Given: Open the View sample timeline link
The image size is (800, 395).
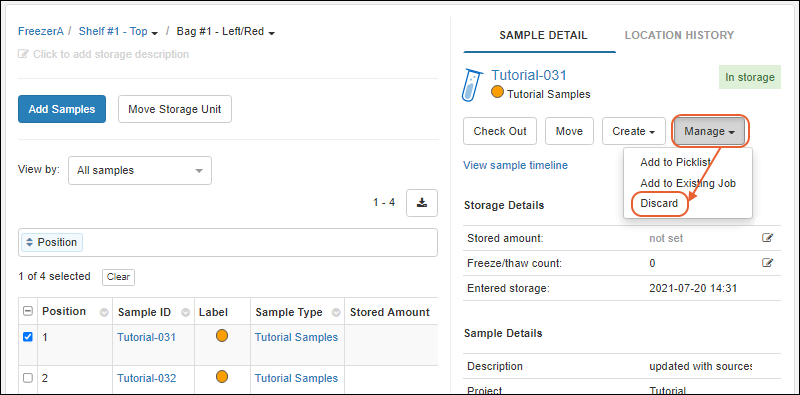Looking at the screenshot, I should (515, 165).
